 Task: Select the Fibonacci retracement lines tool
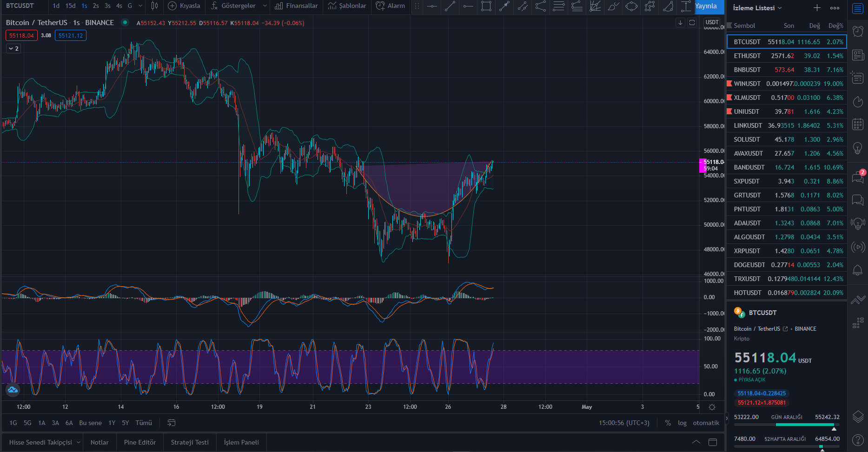point(559,7)
